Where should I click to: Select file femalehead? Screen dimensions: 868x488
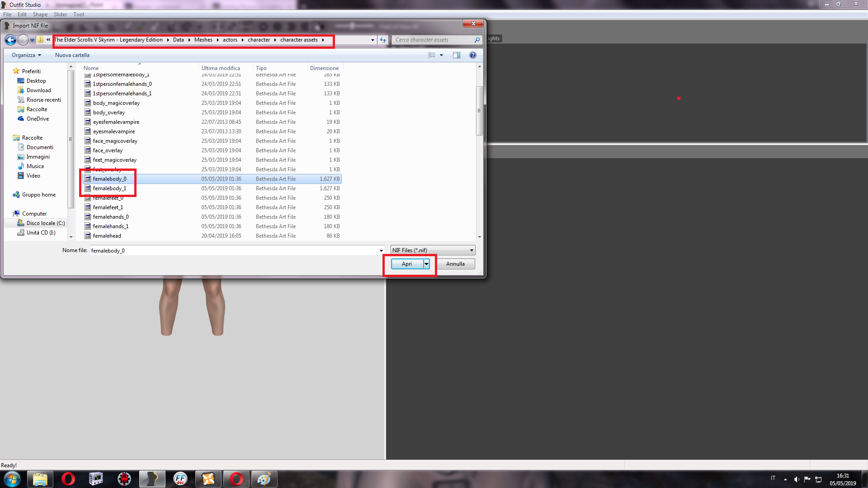212,236
